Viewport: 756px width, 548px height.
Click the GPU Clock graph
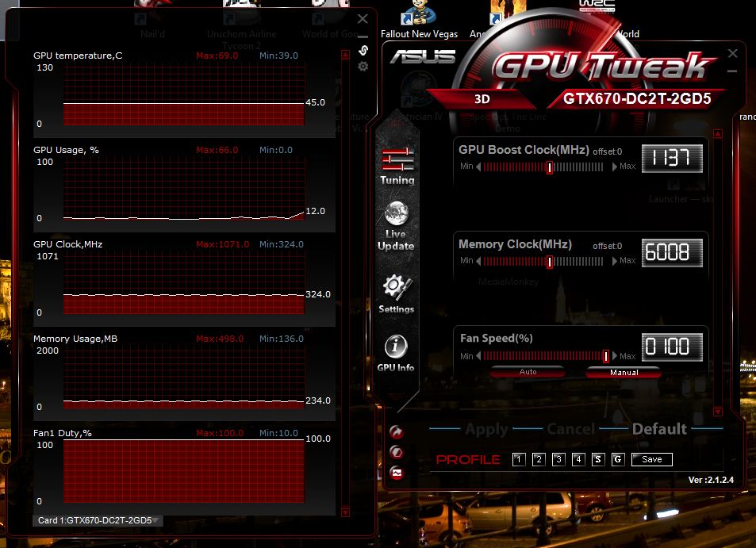(x=184, y=284)
